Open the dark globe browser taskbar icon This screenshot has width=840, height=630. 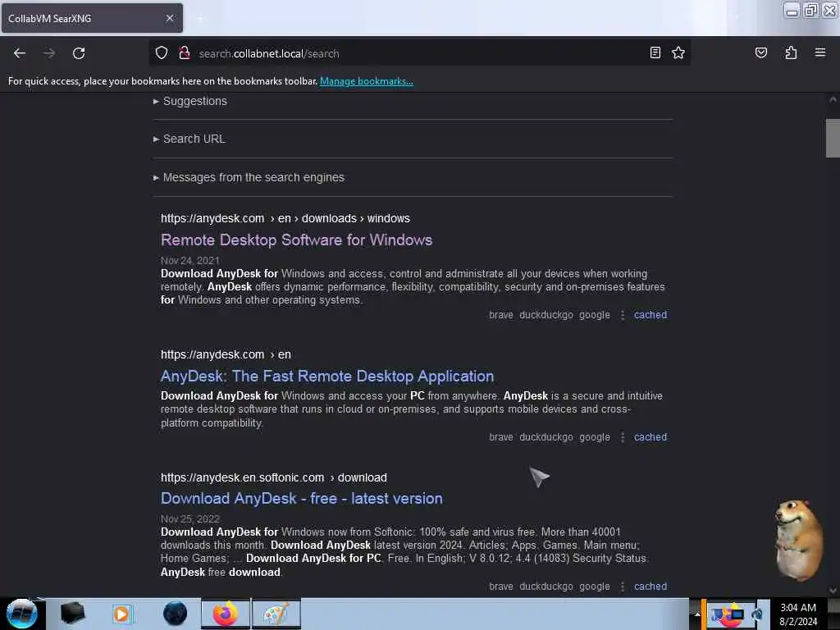pos(175,614)
